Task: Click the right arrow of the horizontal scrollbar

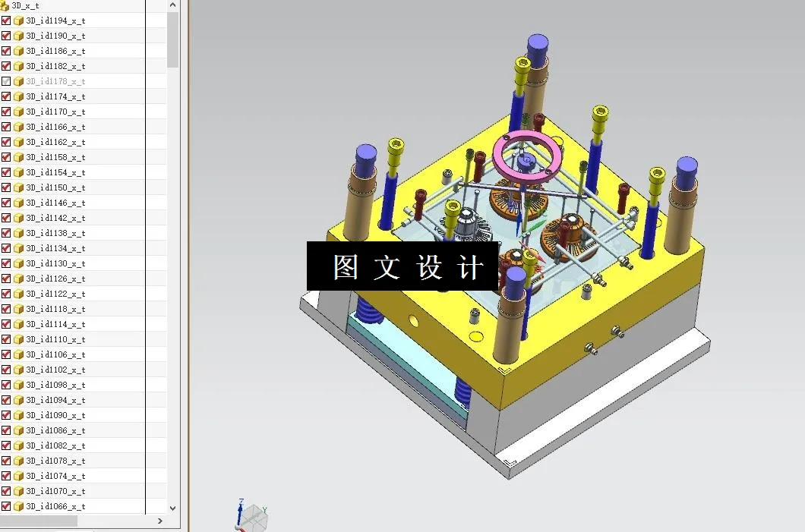Action: tap(159, 521)
